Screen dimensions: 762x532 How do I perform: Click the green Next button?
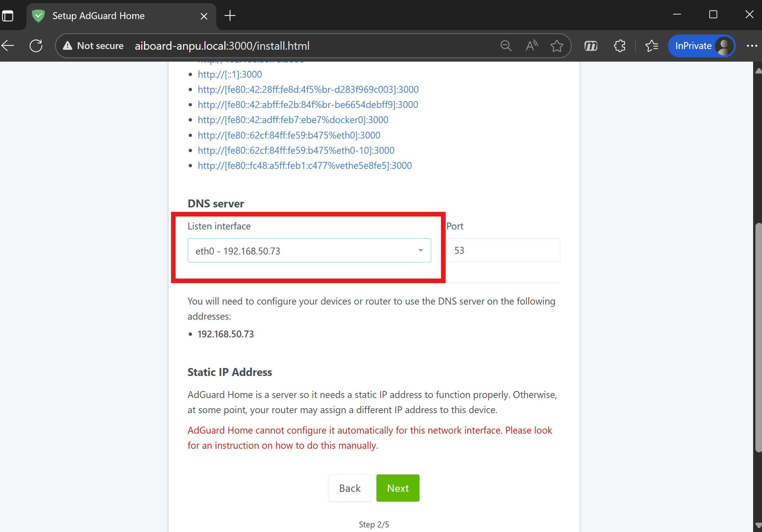point(397,488)
